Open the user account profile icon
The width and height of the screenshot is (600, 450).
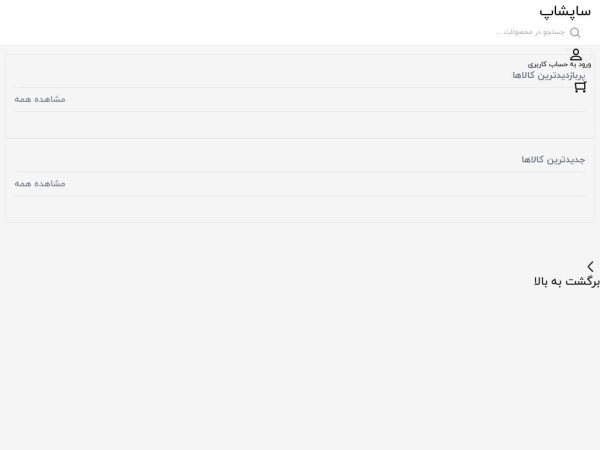(576, 54)
